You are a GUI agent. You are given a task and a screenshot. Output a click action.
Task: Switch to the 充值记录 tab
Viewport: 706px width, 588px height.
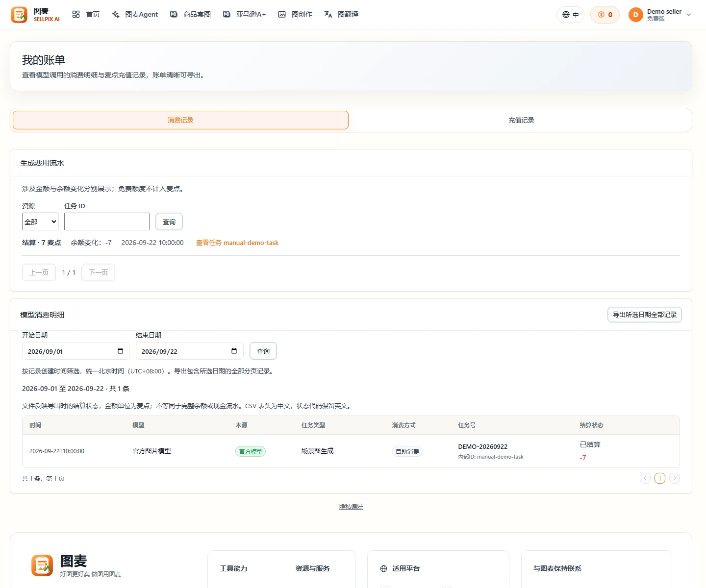(x=521, y=120)
